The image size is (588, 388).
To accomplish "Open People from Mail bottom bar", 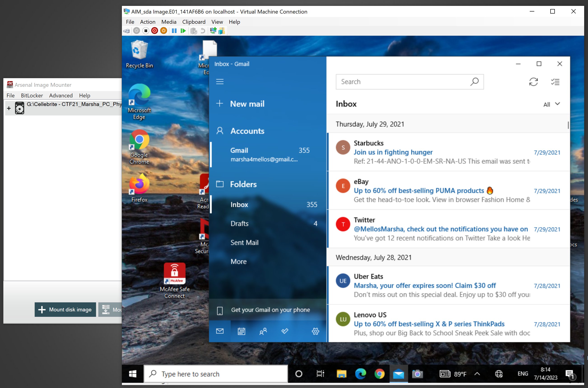I will click(263, 331).
